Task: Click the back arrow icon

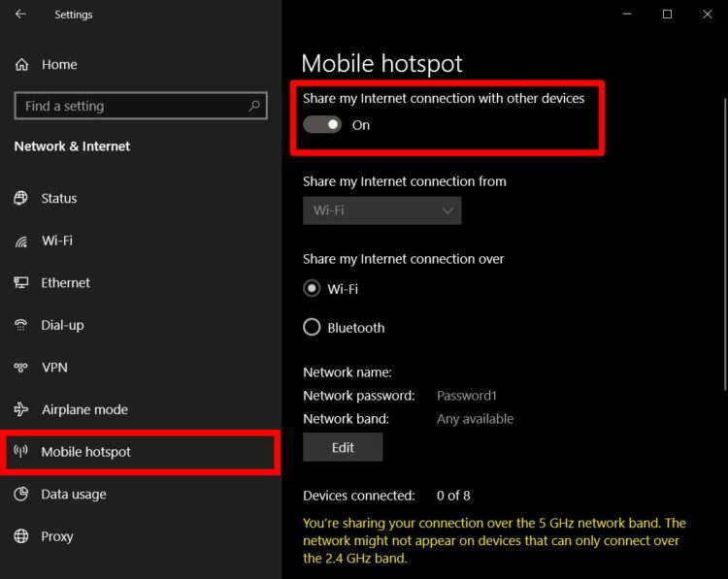Action: 20,14
